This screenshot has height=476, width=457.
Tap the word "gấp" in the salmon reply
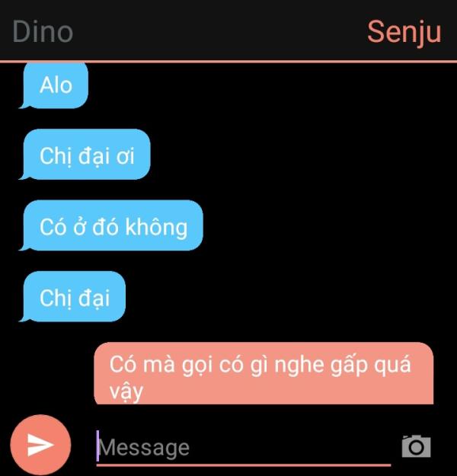pyautogui.click(x=349, y=366)
